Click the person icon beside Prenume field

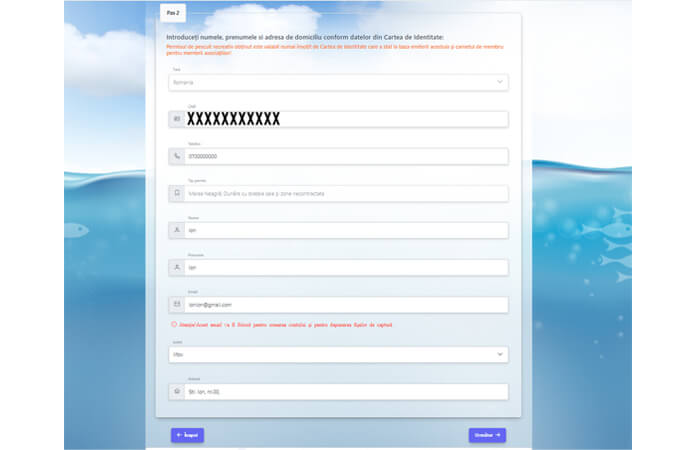[x=177, y=268]
